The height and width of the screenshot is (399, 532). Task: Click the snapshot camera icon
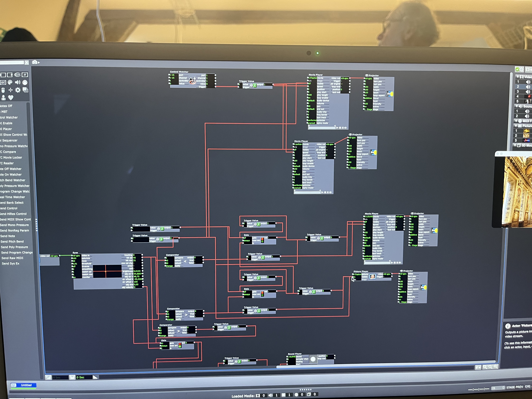(35, 62)
